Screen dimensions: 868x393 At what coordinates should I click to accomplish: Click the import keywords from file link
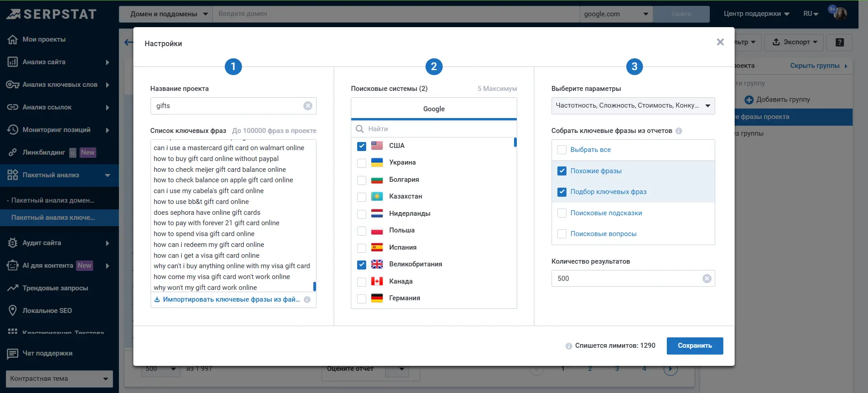coord(231,299)
